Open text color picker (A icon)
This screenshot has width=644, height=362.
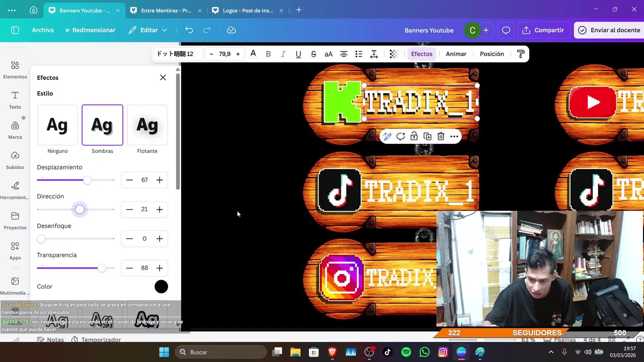point(253,54)
